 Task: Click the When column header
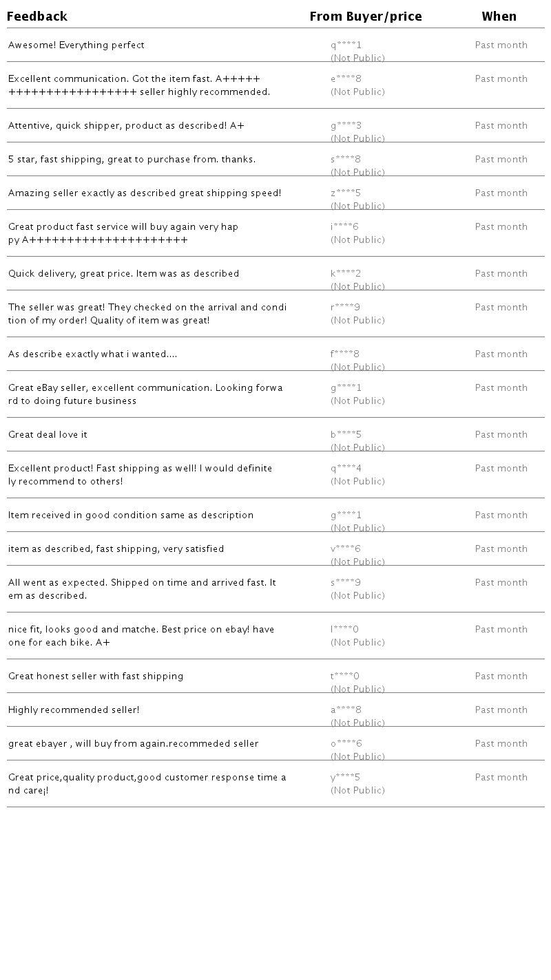[499, 17]
